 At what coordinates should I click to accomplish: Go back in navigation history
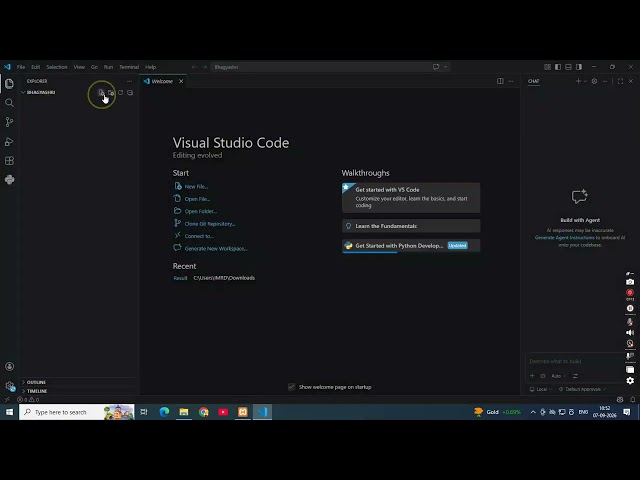point(194,67)
